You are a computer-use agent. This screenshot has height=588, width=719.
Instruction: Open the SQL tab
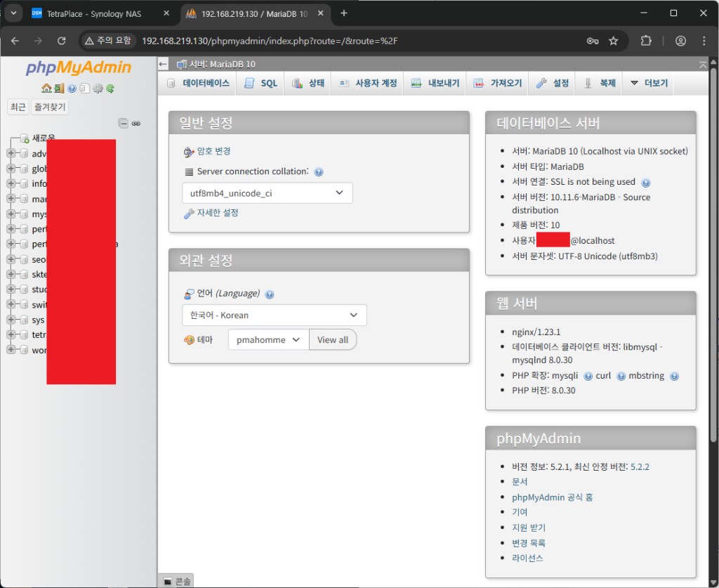261,83
